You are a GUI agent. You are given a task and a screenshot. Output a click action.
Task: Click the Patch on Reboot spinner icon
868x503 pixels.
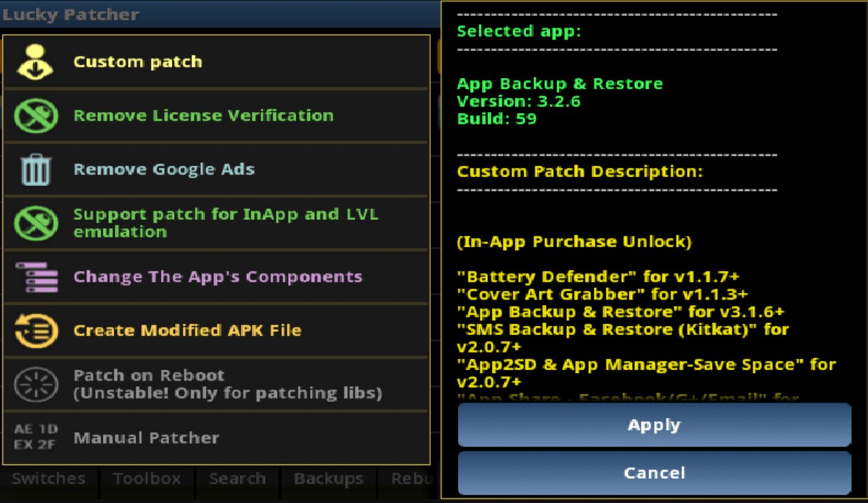tap(36, 385)
